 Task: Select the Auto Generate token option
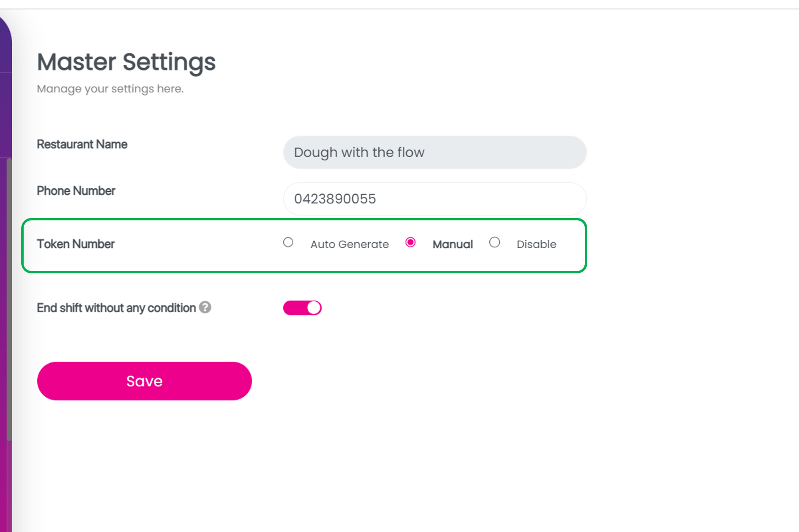click(x=288, y=242)
